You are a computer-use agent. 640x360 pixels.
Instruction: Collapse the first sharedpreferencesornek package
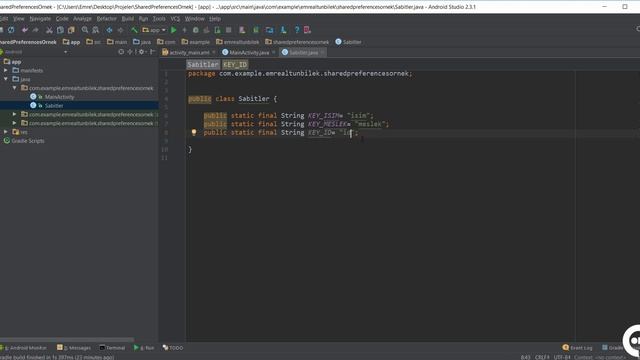click(14, 88)
